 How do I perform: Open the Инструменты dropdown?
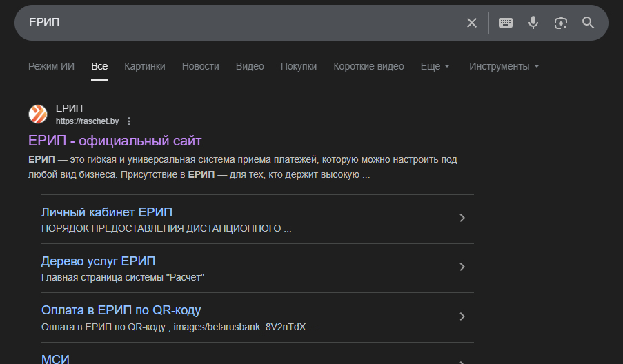point(504,66)
